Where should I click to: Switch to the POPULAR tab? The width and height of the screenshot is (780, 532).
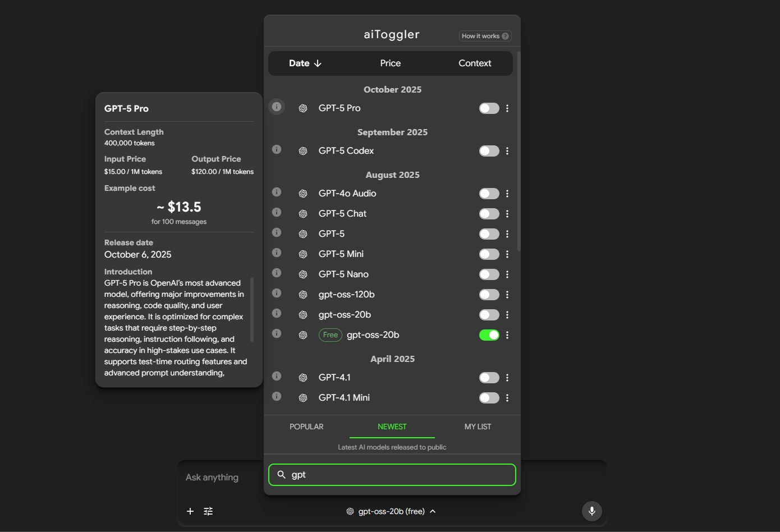point(306,426)
